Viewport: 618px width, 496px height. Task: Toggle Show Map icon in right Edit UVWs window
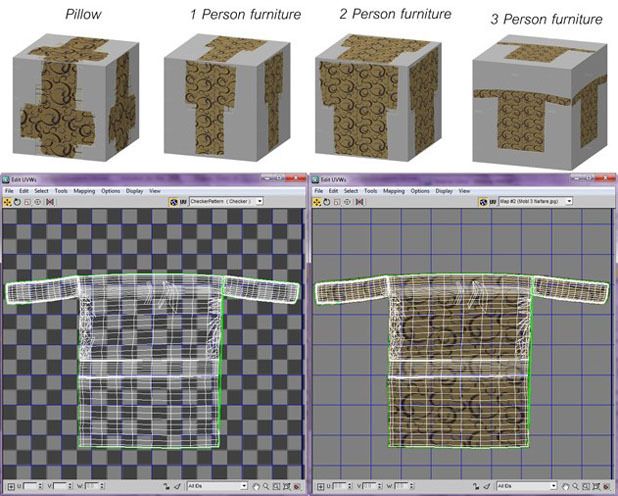click(x=483, y=201)
